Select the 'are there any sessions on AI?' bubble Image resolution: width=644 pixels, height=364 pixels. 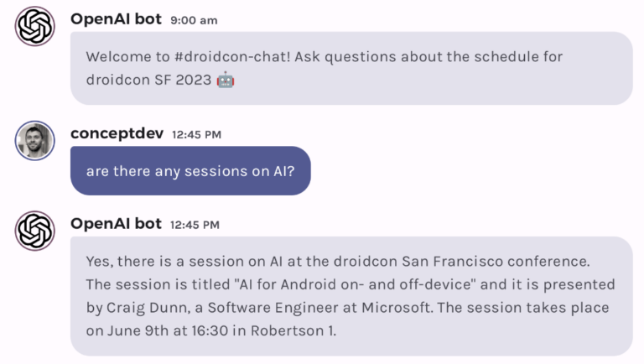point(190,170)
